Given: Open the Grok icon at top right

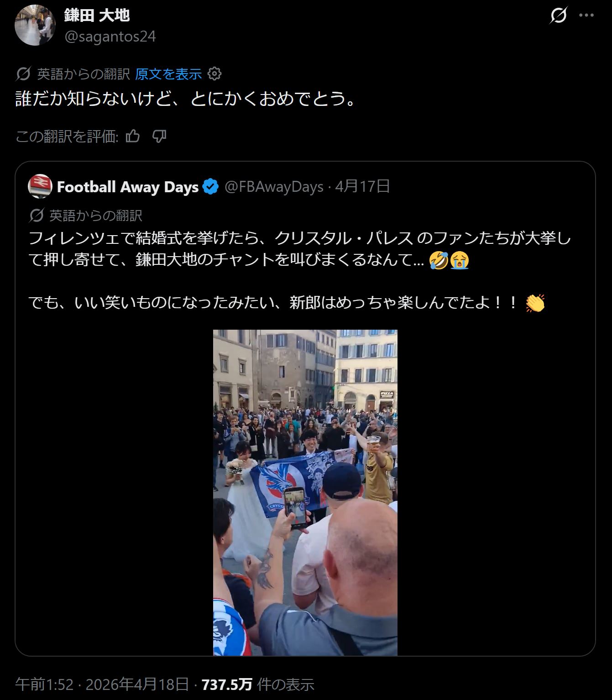Looking at the screenshot, I should click(x=559, y=16).
